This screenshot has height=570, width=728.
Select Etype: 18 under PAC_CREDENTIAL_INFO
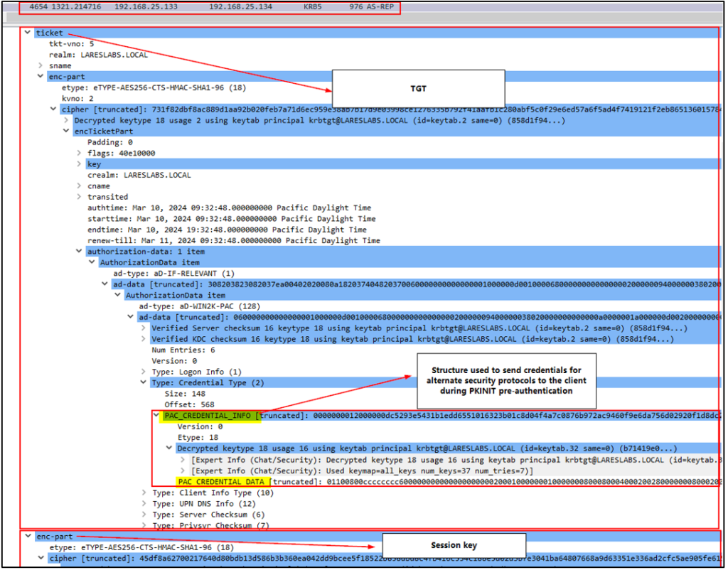point(198,437)
